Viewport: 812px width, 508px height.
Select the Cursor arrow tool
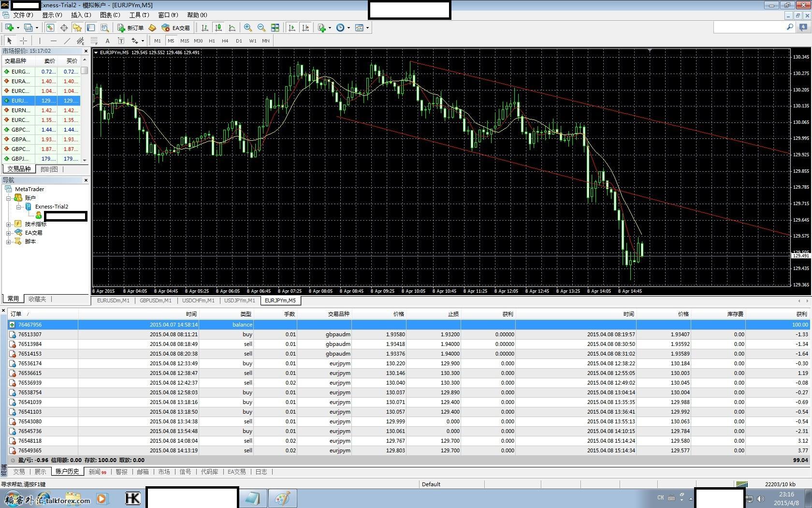click(9, 41)
